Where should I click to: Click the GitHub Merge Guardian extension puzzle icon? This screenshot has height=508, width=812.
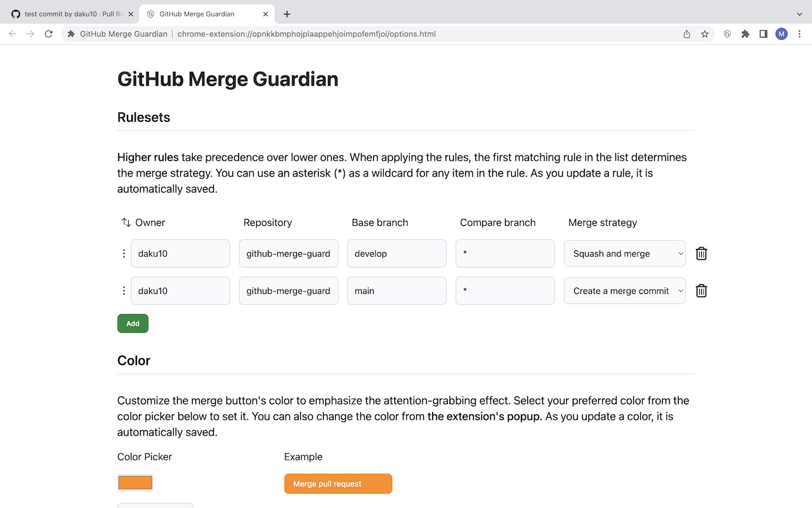(x=70, y=34)
